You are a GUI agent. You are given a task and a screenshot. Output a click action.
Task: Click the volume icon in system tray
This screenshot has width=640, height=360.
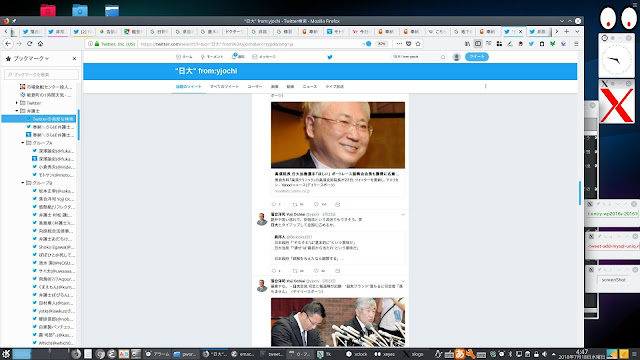[x=544, y=354]
